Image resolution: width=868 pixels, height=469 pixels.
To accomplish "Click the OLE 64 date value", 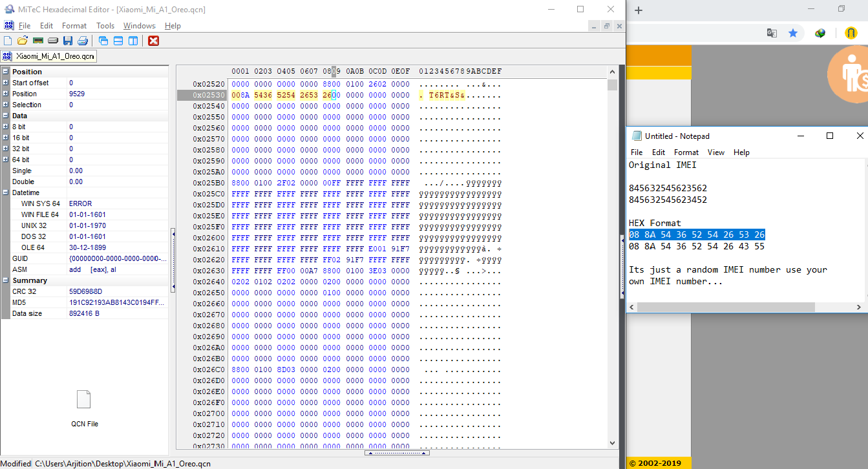I will click(x=87, y=247).
